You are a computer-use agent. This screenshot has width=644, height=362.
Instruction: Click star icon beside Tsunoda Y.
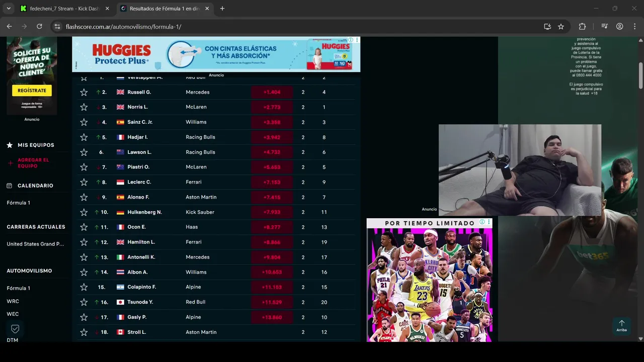[84, 302]
